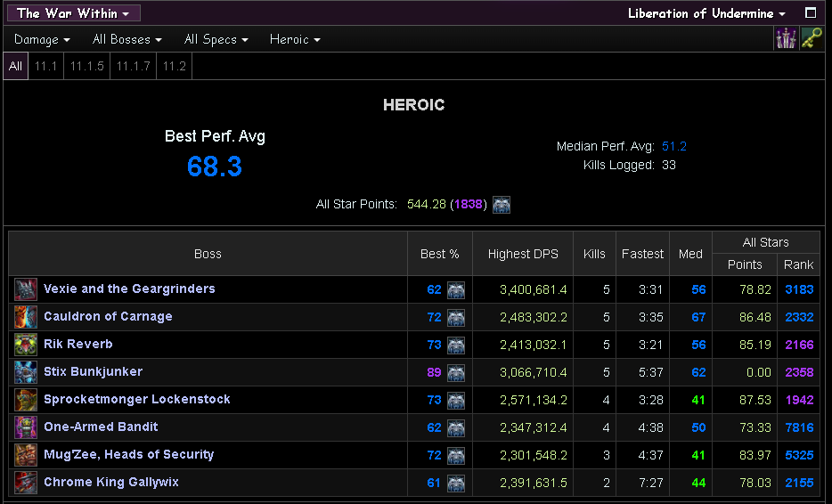832x504 pixels.
Task: Click spec icon in One-Armed Bandit row
Action: point(456,427)
